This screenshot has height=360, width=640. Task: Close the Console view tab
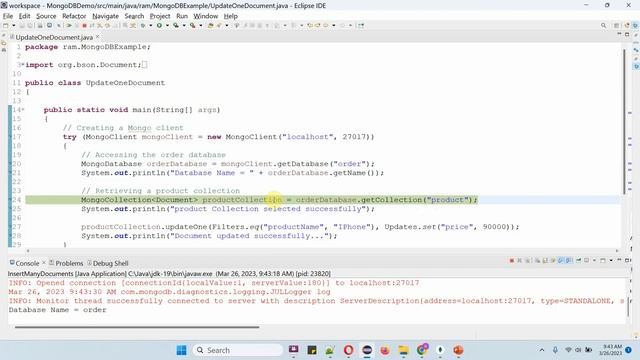[44, 262]
